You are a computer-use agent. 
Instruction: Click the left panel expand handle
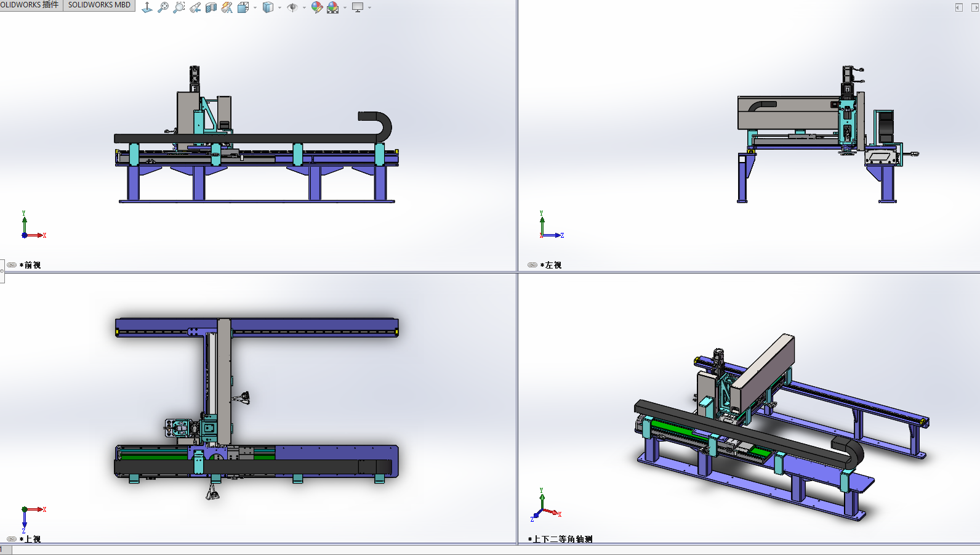pos(2,271)
